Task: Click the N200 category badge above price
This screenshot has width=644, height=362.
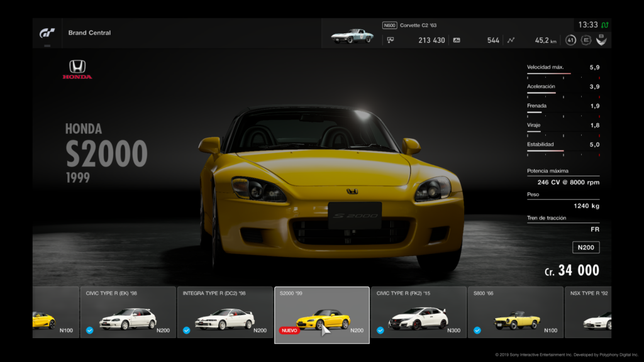Action: (x=586, y=247)
